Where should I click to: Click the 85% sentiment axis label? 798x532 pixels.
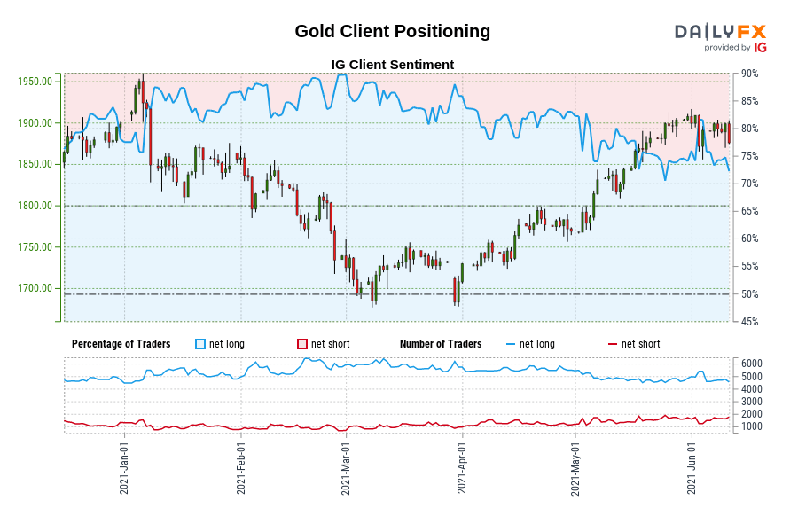pos(749,101)
